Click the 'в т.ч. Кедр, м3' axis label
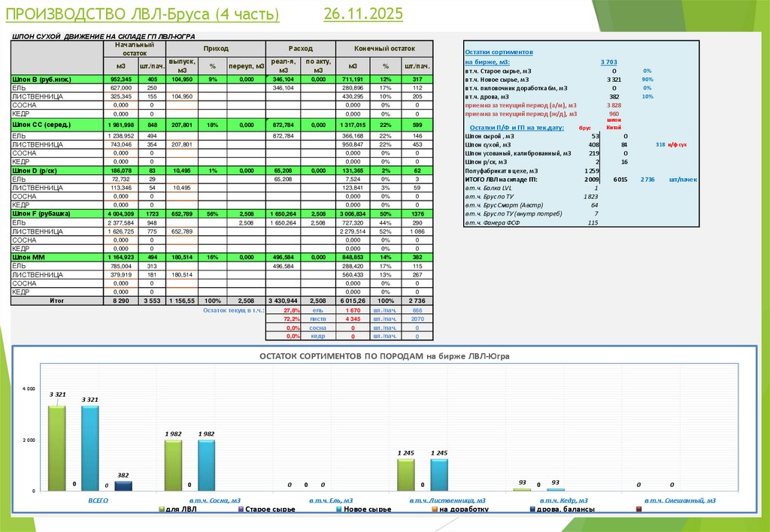The height and width of the screenshot is (532, 770). pos(564,500)
